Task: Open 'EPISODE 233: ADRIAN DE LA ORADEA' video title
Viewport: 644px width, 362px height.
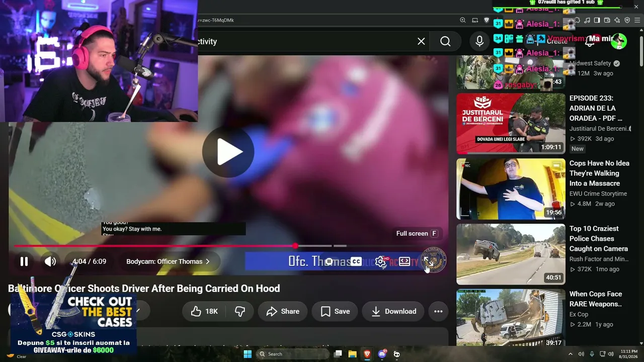Action: 597,108
